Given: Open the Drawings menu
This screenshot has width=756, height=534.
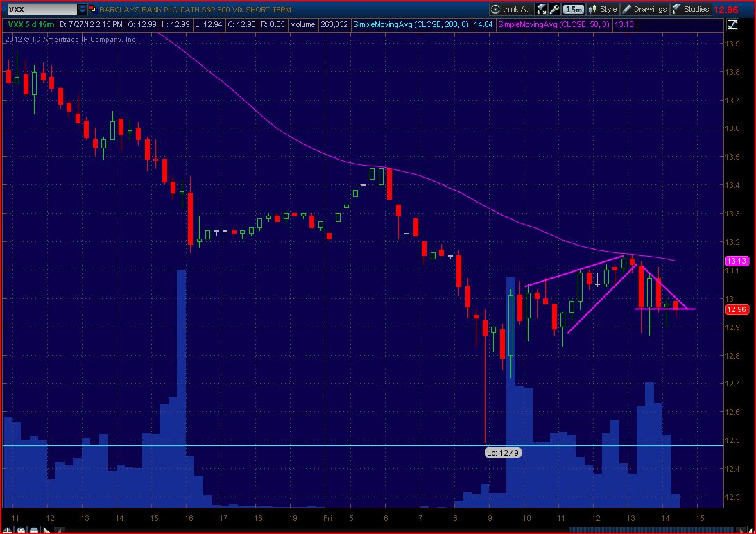Looking at the screenshot, I should (x=644, y=9).
